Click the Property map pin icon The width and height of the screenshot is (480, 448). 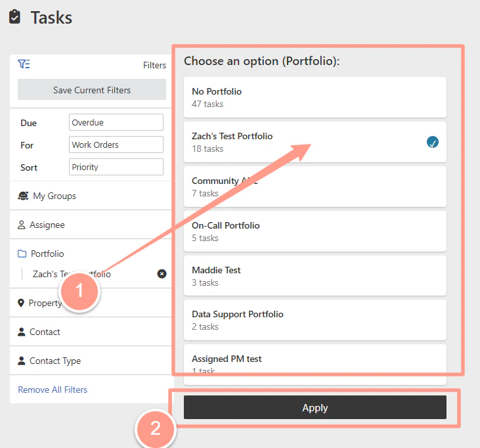tap(21, 303)
